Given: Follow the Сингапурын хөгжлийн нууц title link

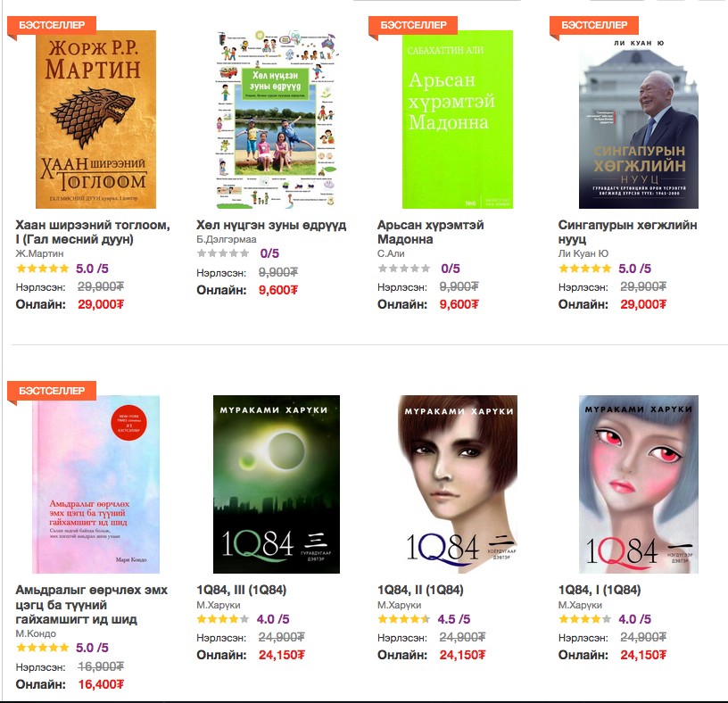Looking at the screenshot, I should click(627, 232).
